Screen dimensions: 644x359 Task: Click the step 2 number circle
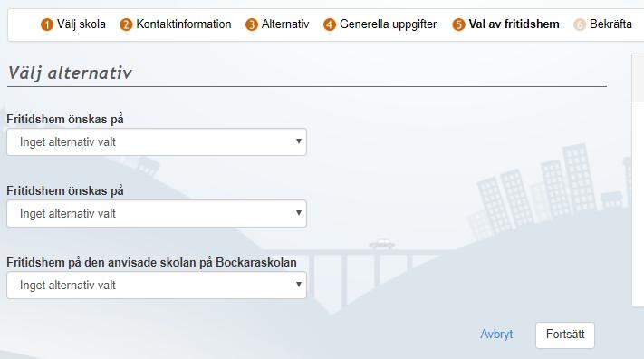[126, 24]
